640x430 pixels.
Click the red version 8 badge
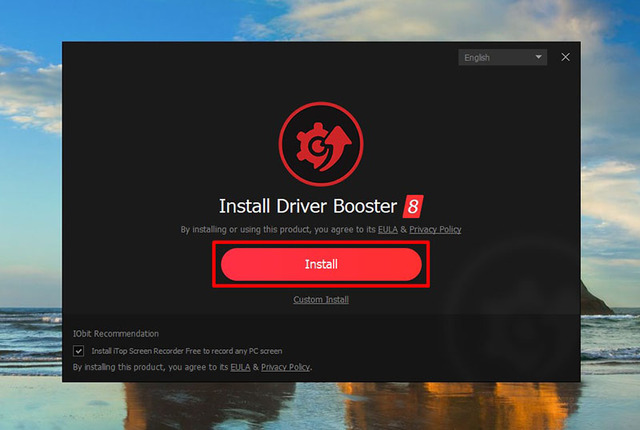413,206
